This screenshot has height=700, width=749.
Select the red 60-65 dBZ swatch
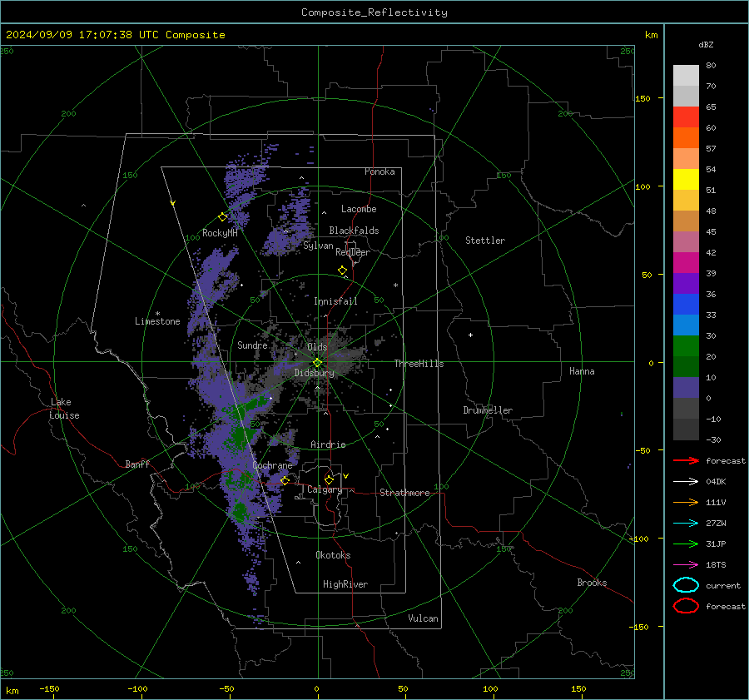click(x=686, y=117)
